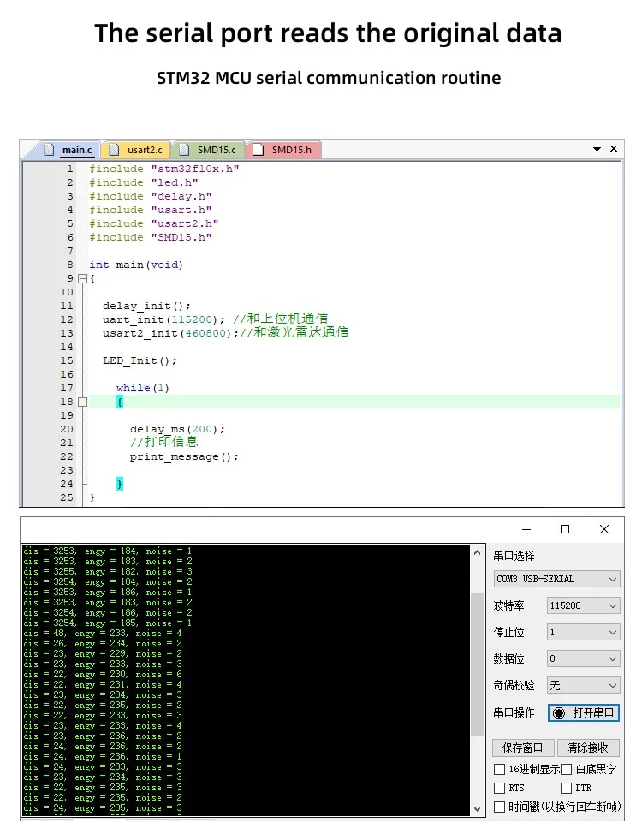This screenshot has width=642, height=840.
Task: Open the parity dropdown showing 无
Action: click(x=584, y=685)
